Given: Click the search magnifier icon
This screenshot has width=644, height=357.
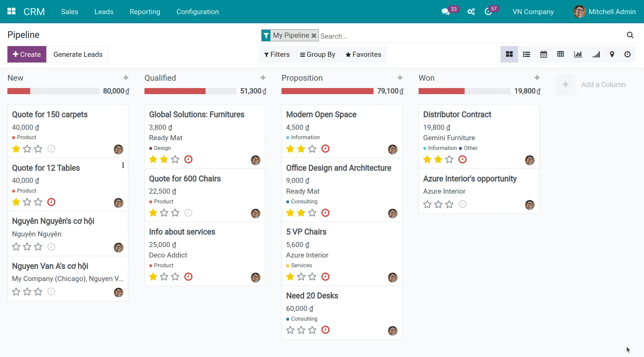Looking at the screenshot, I should pyautogui.click(x=630, y=35).
